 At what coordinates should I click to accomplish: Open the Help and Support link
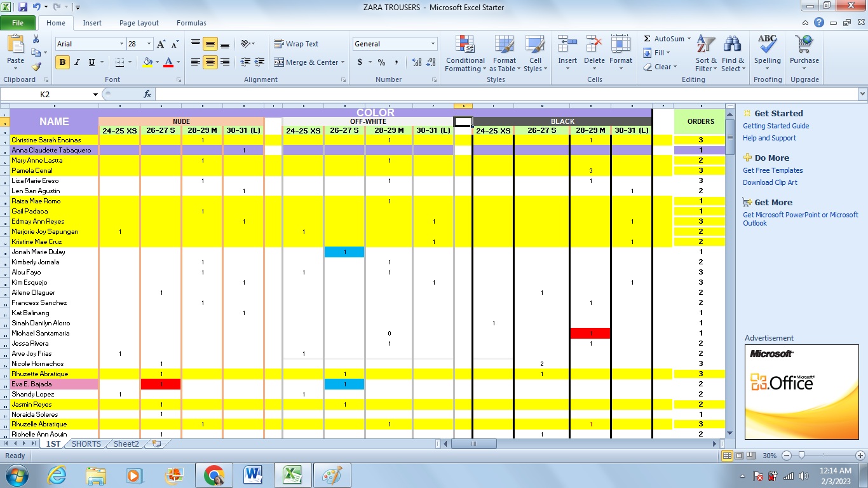[770, 138]
